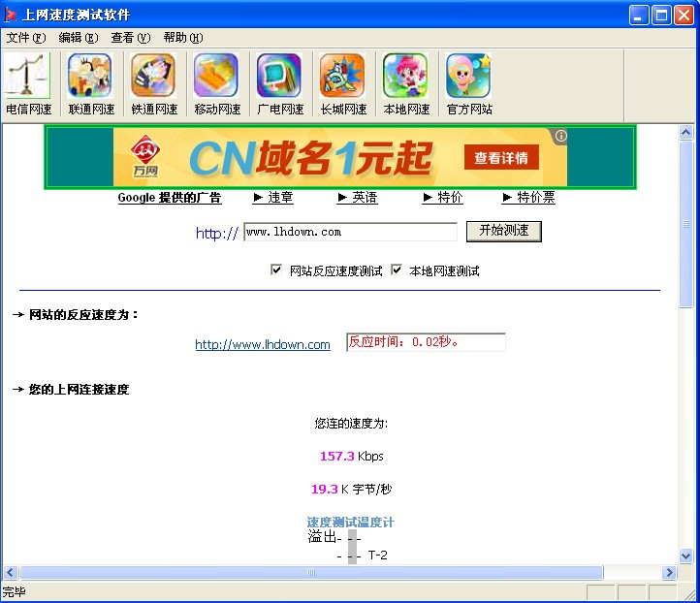The width and height of the screenshot is (700, 603).
Task: Click the vertical scrollbar thumb
Action: coord(685,224)
